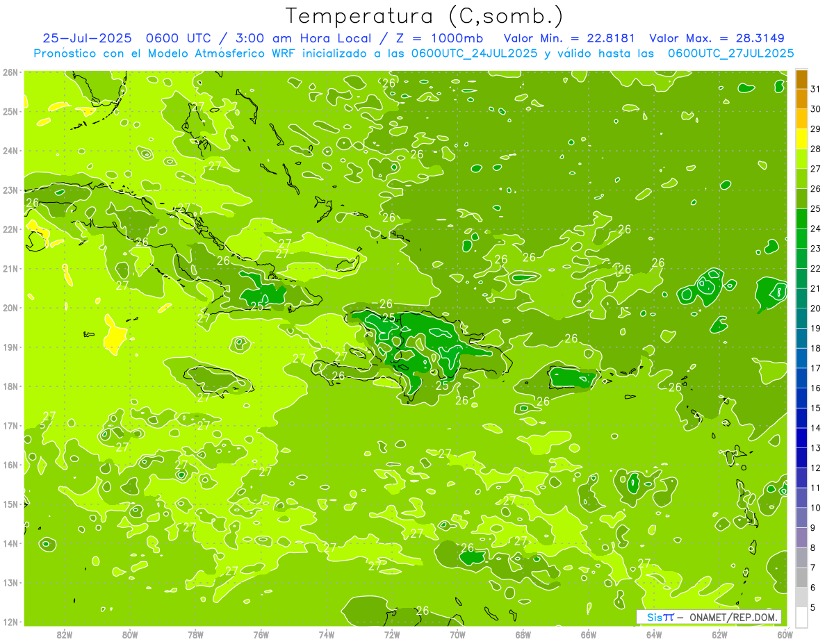This screenshot has height=644, width=834.
Task: Click the white swatch below 5
Action: coord(801,618)
